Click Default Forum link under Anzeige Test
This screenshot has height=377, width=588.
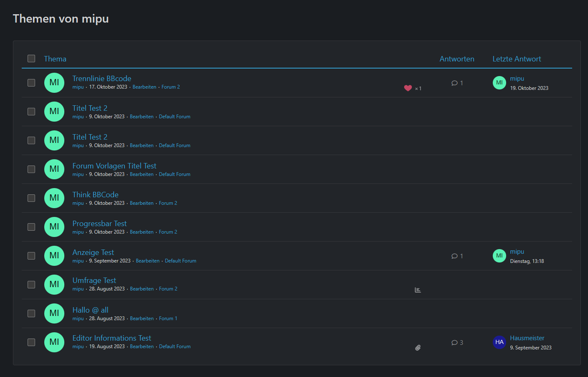coord(180,261)
